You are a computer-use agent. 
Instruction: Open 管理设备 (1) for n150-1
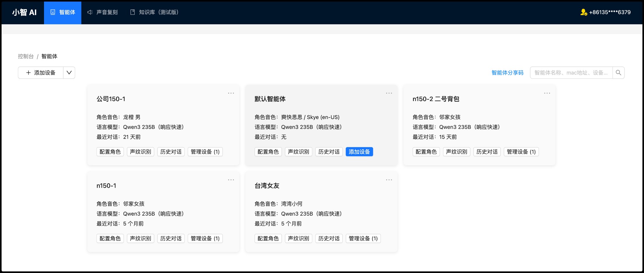tap(205, 238)
